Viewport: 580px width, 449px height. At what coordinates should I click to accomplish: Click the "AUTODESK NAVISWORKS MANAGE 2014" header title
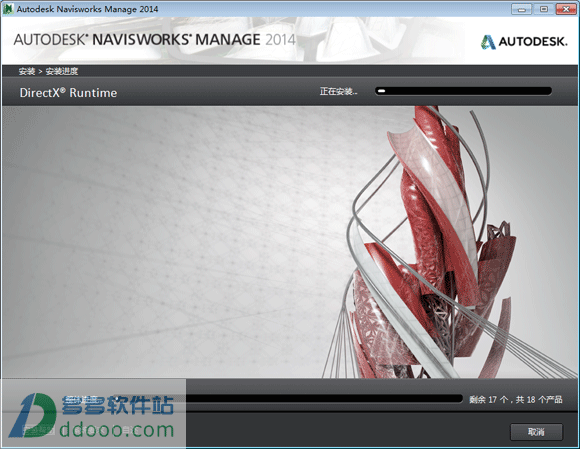click(x=155, y=40)
